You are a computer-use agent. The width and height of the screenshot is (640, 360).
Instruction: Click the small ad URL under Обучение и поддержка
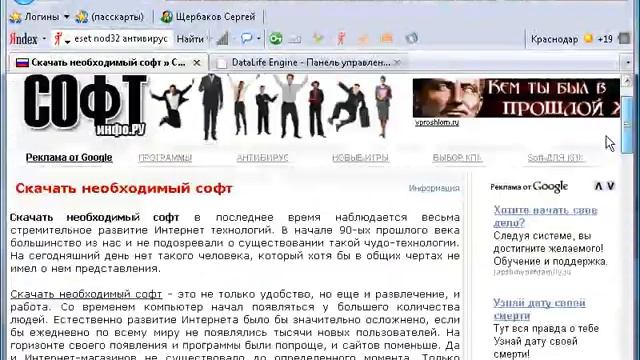(x=532, y=272)
